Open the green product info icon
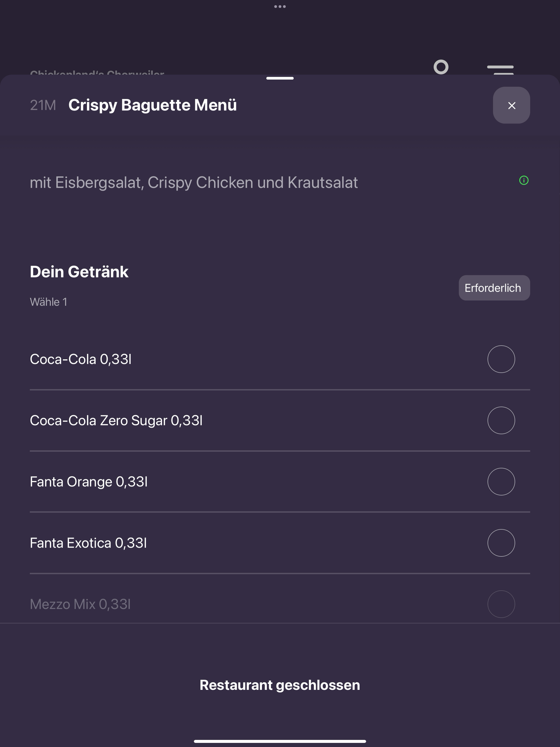The height and width of the screenshot is (747, 560). (x=524, y=180)
